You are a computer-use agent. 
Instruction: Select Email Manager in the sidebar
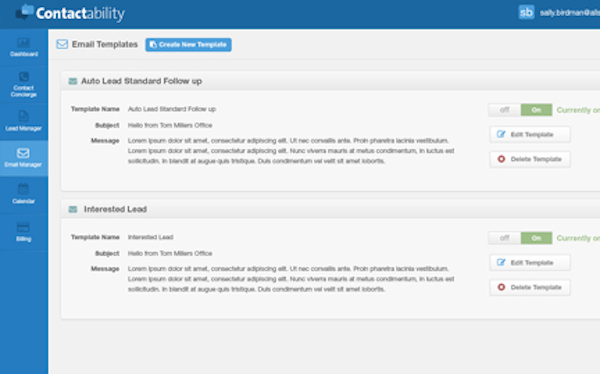[24, 158]
